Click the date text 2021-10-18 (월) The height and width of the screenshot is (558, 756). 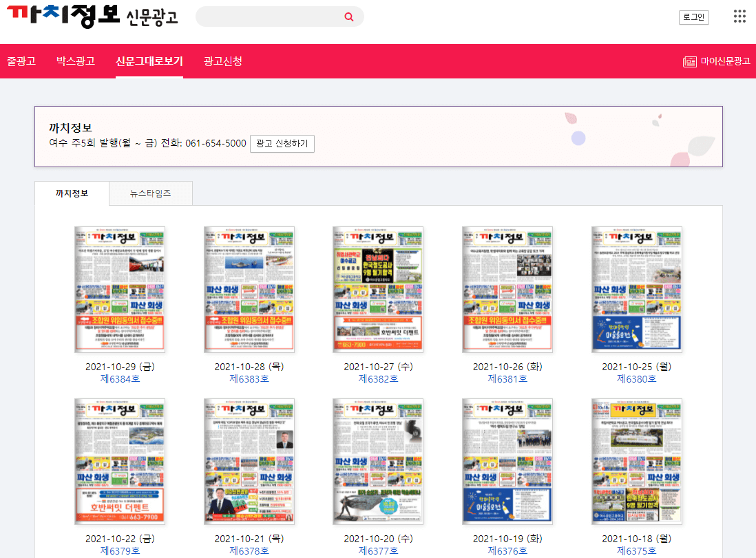(637, 539)
